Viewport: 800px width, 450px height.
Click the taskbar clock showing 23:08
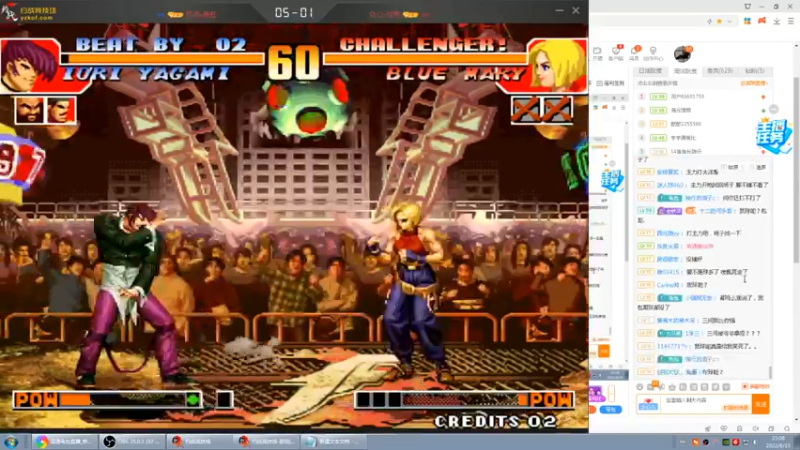pos(778,442)
